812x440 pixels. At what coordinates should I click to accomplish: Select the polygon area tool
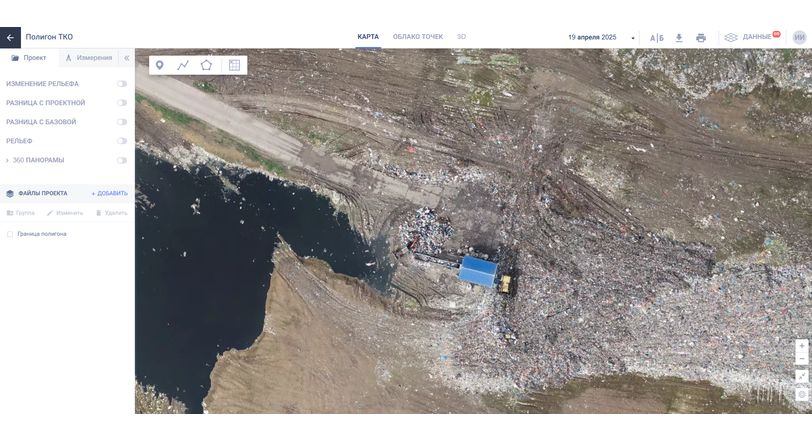tap(206, 65)
